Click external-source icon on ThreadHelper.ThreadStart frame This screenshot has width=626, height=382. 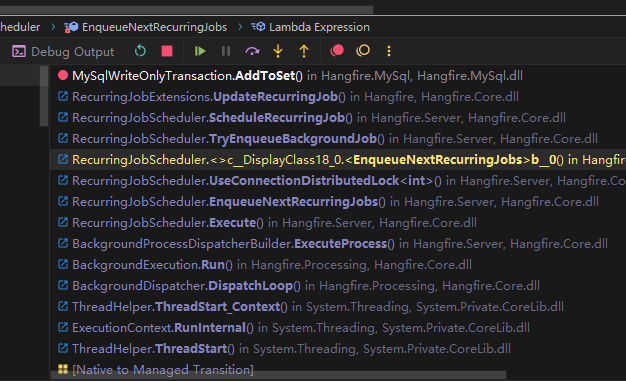click(x=63, y=348)
